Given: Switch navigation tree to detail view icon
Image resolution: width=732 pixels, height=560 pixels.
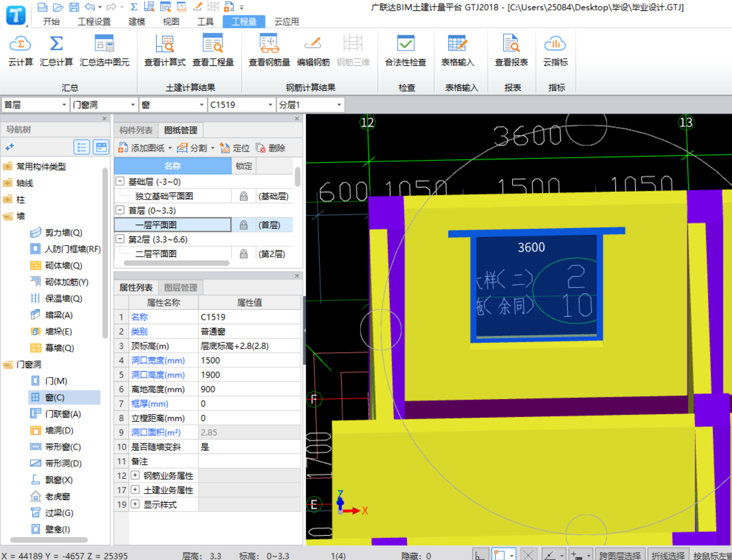Looking at the screenshot, I should [101, 147].
